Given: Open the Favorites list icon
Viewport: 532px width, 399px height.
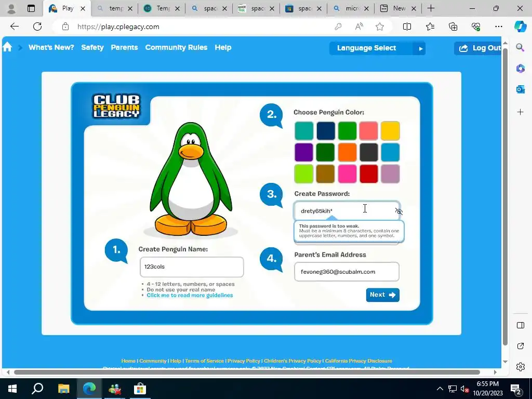Looking at the screenshot, I should 430,26.
